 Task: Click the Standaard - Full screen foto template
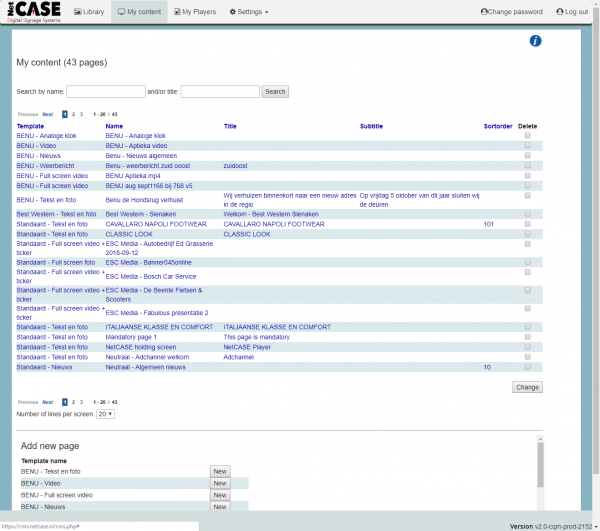(x=56, y=262)
